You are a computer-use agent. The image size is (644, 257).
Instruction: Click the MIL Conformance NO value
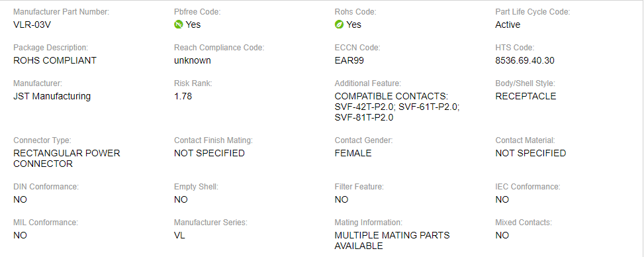click(20, 235)
